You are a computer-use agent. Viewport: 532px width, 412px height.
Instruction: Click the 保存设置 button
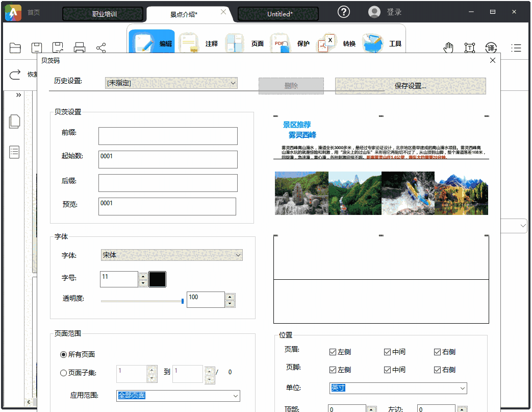pos(410,86)
